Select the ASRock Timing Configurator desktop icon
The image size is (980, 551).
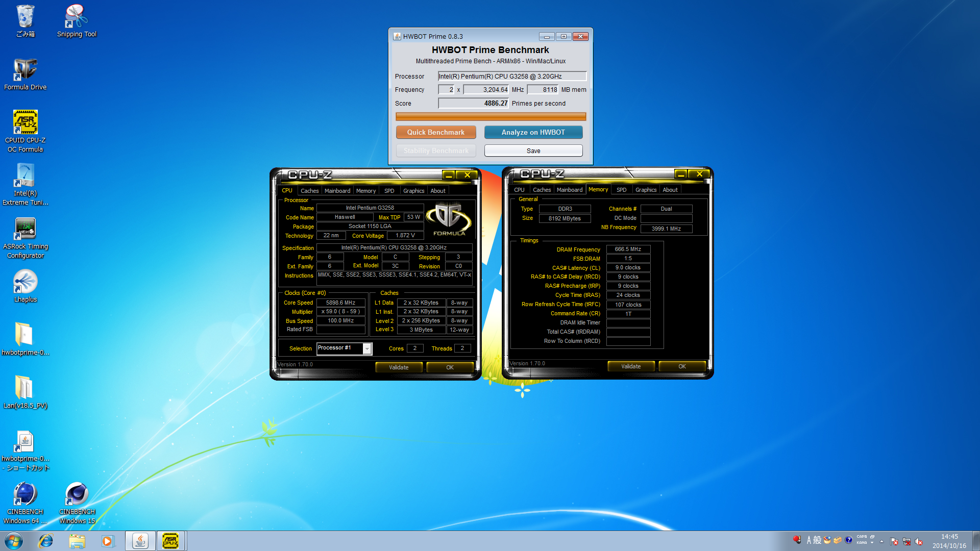[25, 237]
